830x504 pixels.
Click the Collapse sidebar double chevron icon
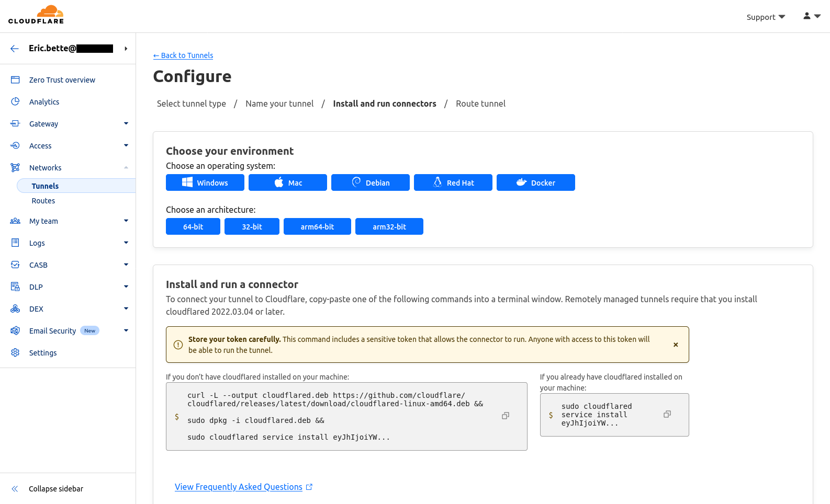(15, 489)
